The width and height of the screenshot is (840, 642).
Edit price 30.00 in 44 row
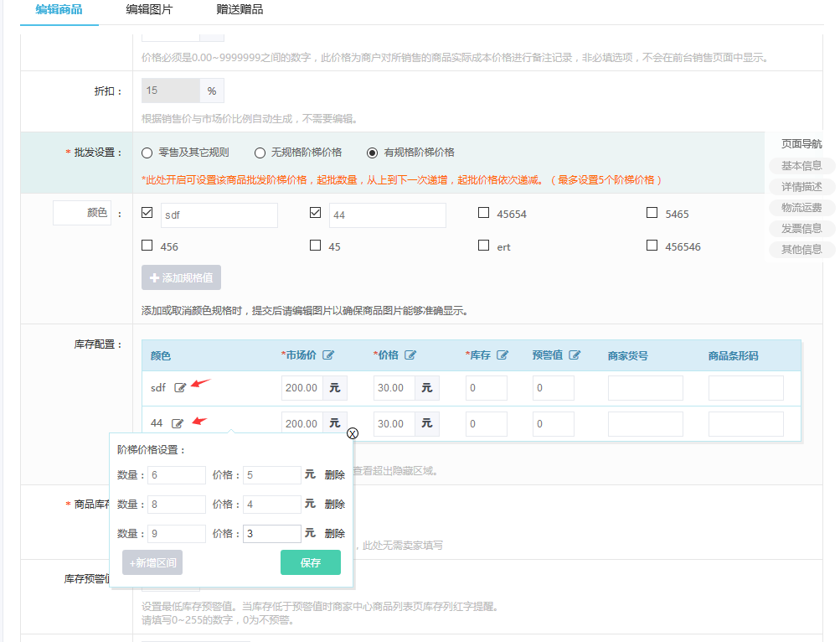click(x=394, y=424)
